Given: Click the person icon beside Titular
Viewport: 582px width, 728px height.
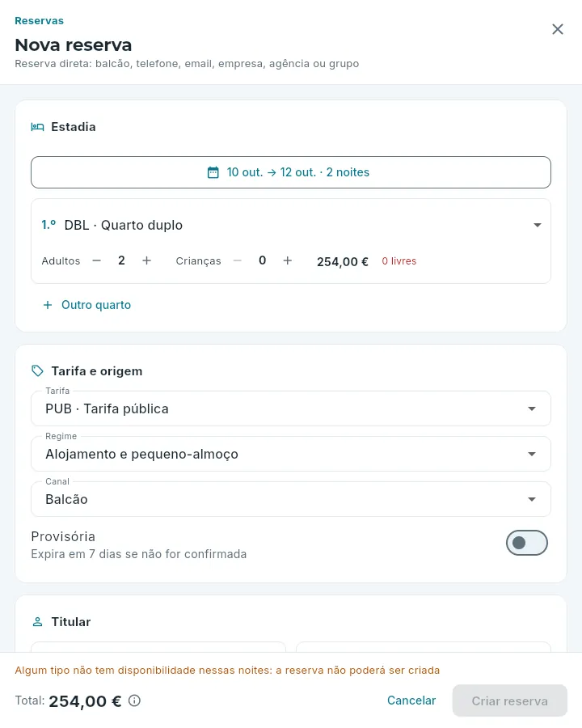Looking at the screenshot, I should tap(38, 622).
